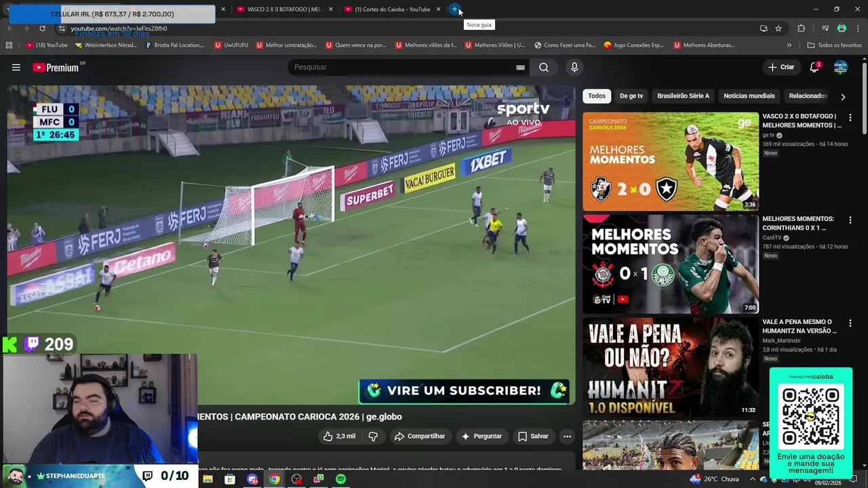Open options for Vasco 2 x 0 Botafogo video

[850, 118]
